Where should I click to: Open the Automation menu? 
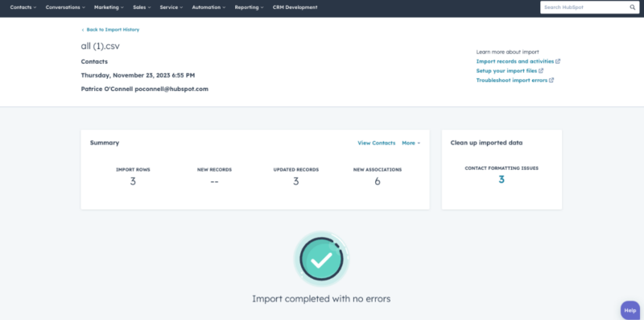pos(208,7)
